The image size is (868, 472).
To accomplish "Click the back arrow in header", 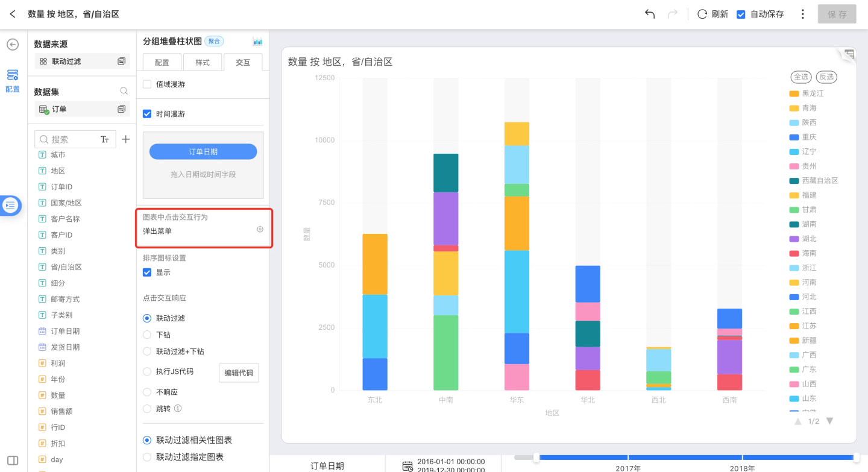I will tap(13, 14).
